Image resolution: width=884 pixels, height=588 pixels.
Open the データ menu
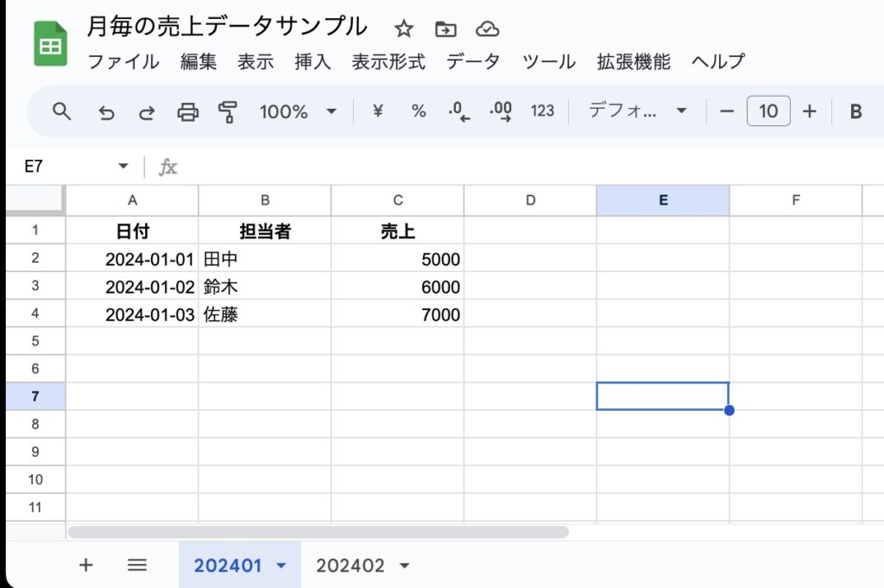(472, 61)
